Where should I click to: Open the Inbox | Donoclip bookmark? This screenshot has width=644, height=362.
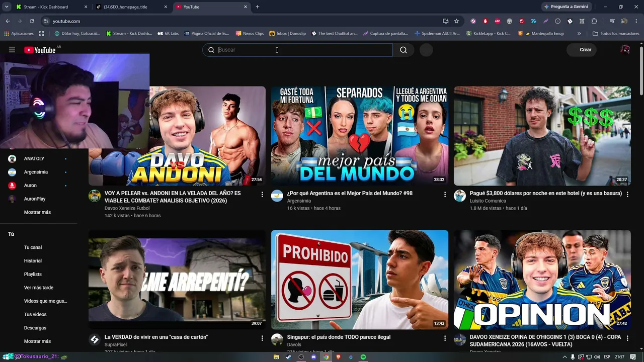288,34
